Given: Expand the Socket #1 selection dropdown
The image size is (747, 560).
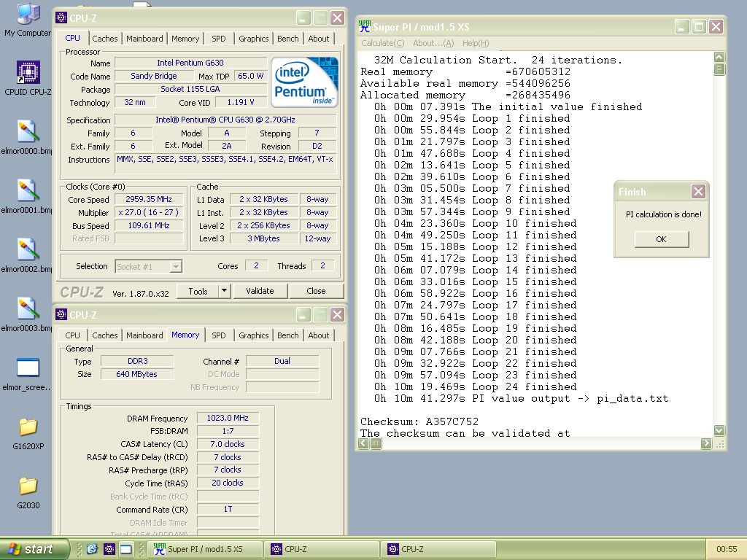Looking at the screenshot, I should [176, 267].
